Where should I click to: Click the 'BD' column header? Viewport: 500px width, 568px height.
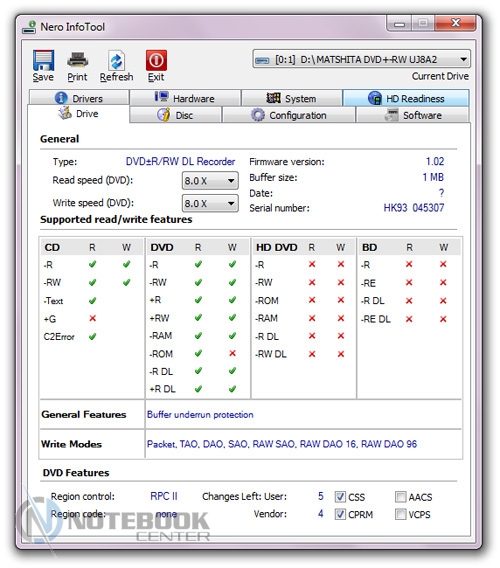370,247
